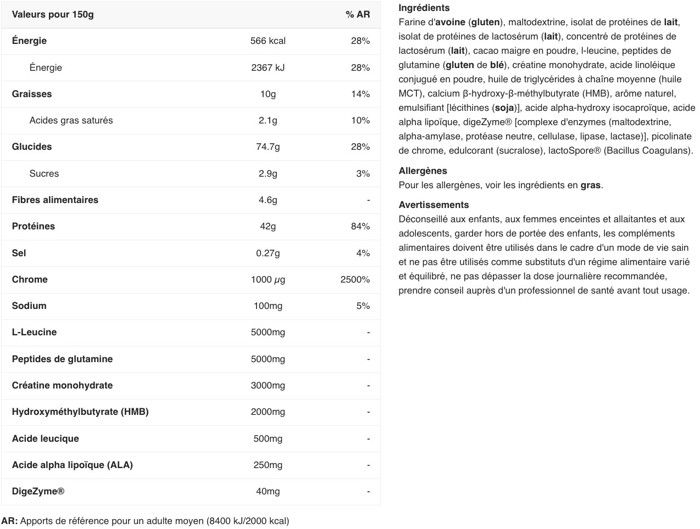Click the Chrome 2500% value
This screenshot has width=700, height=529.
point(354,279)
